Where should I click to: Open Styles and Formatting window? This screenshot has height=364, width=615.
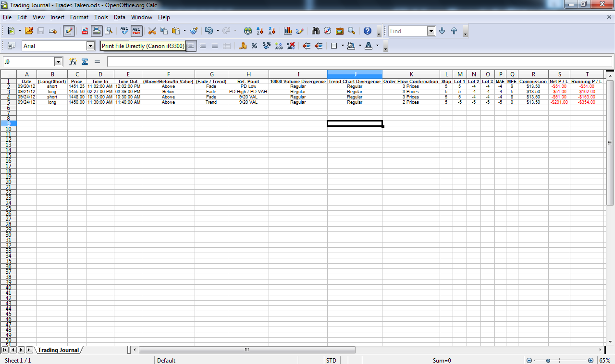(12, 46)
